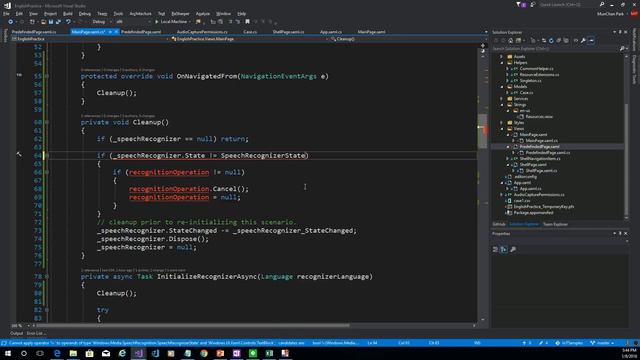
Task: Open File Explorer from taskbar
Action: coord(73,353)
